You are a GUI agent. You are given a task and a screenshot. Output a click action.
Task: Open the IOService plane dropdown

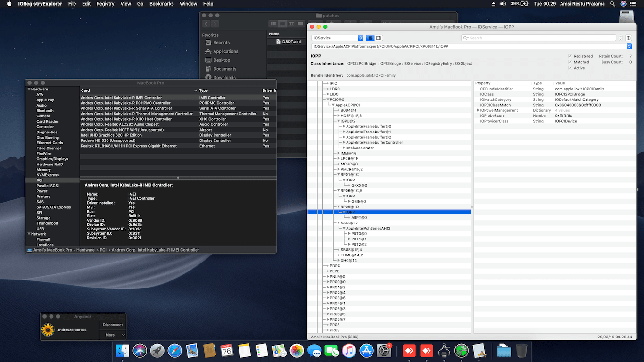pos(337,38)
